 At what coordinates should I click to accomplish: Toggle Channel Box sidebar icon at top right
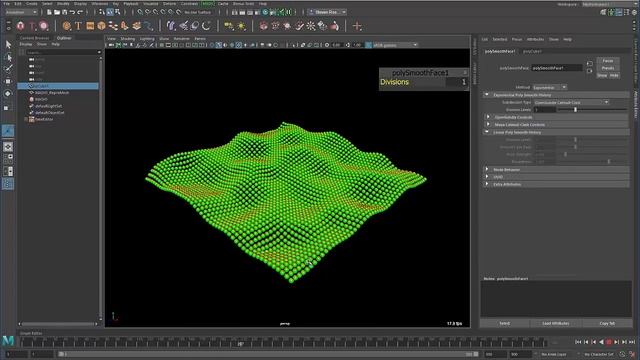[x=634, y=12]
